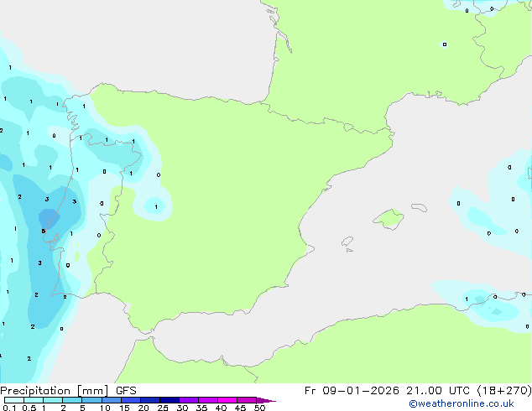Click the 15–20 mm blue legend swatch

(131, 400)
